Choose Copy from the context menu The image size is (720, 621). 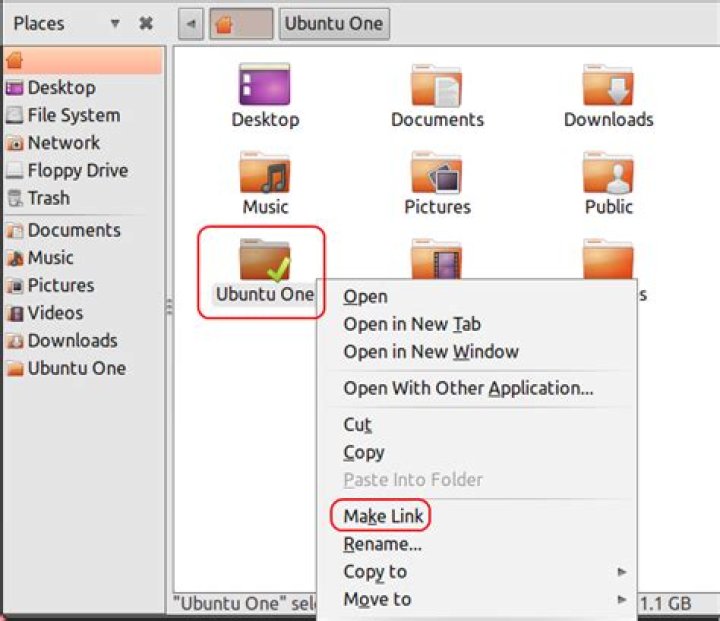point(477,452)
